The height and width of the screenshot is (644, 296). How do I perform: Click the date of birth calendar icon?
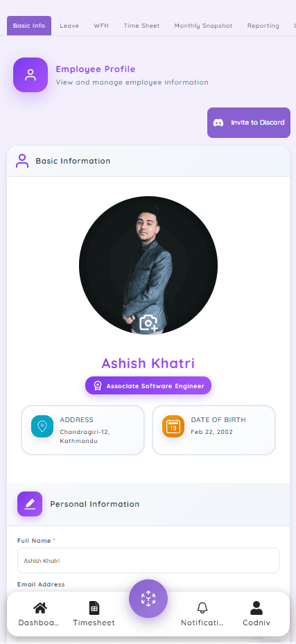(173, 426)
